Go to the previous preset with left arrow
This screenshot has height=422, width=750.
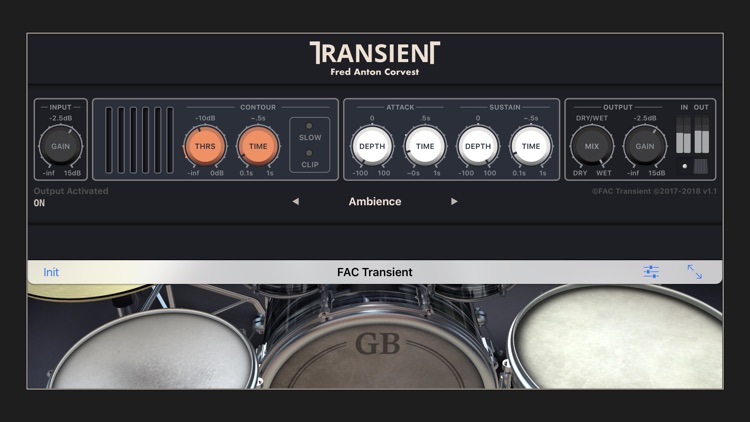[x=296, y=201]
